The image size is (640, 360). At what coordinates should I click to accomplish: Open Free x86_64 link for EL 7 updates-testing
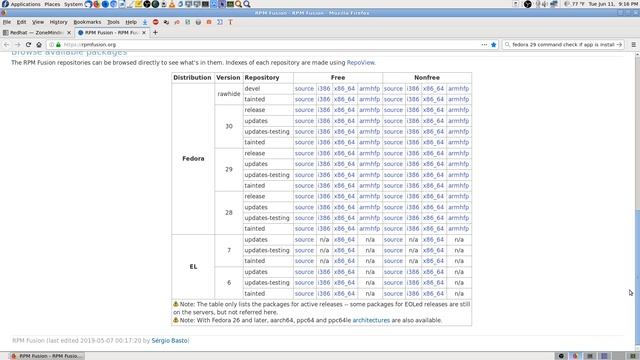tap(344, 250)
